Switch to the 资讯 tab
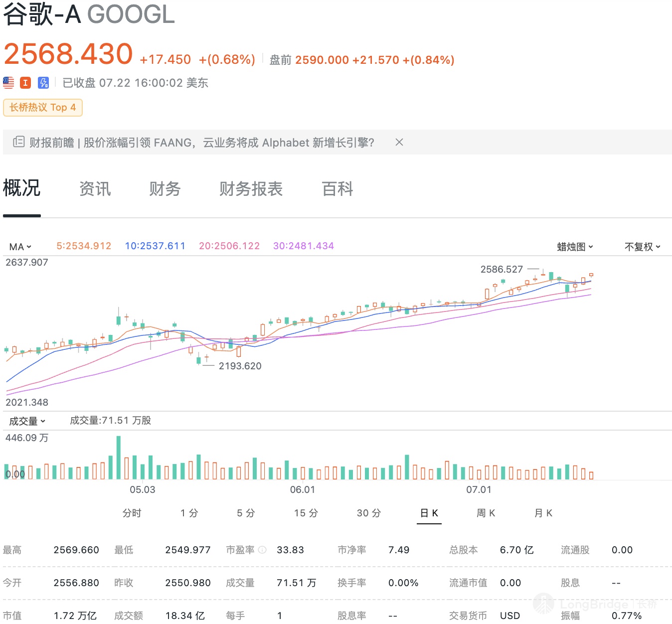Image resolution: width=672 pixels, height=624 pixels. tap(95, 189)
